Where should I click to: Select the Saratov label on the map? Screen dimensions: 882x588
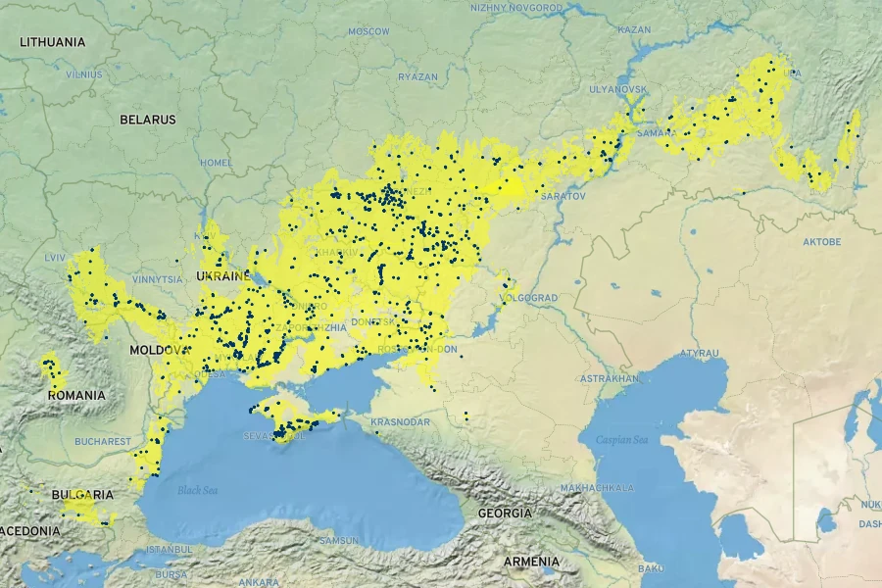[563, 196]
